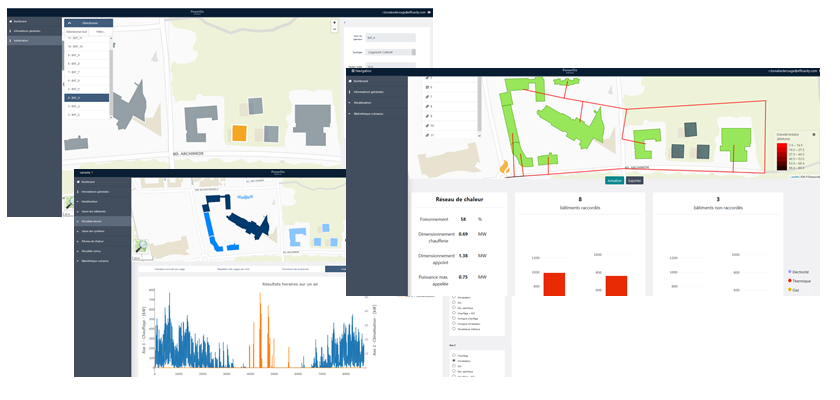Select the Chauffage radio button under Axe 2
840x400 pixels.
(x=455, y=355)
